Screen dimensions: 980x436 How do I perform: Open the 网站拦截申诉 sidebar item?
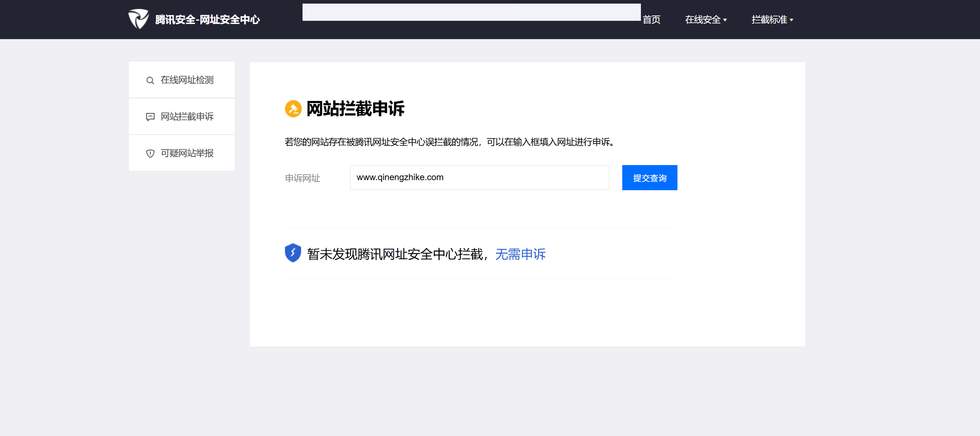187,117
